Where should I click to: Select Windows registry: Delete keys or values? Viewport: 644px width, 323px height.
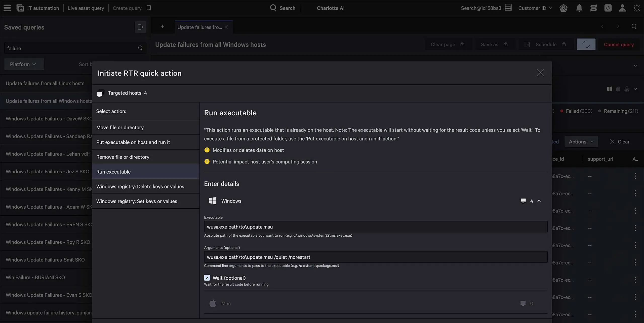146,186
